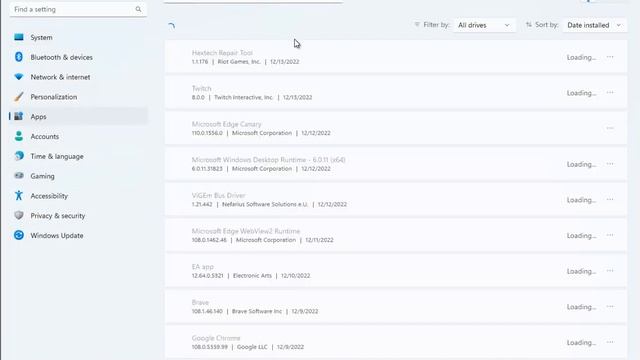Click the Time & language globe icon

click(19, 156)
